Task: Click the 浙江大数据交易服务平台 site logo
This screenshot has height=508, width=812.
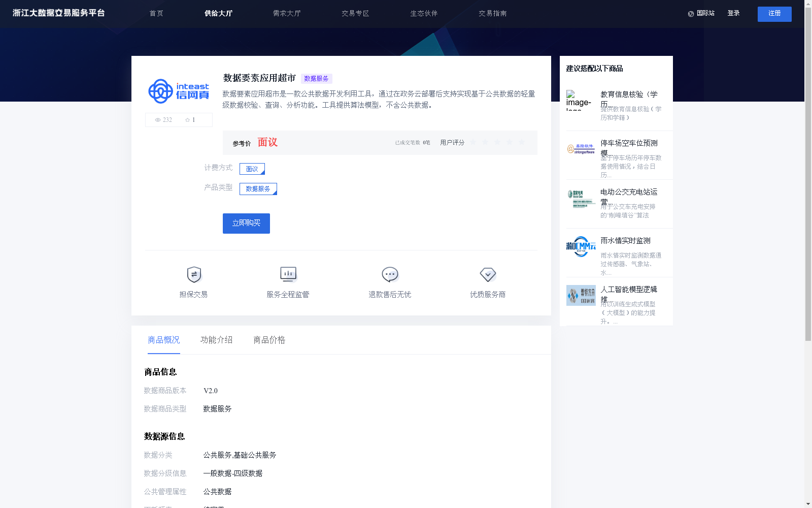Action: point(58,13)
